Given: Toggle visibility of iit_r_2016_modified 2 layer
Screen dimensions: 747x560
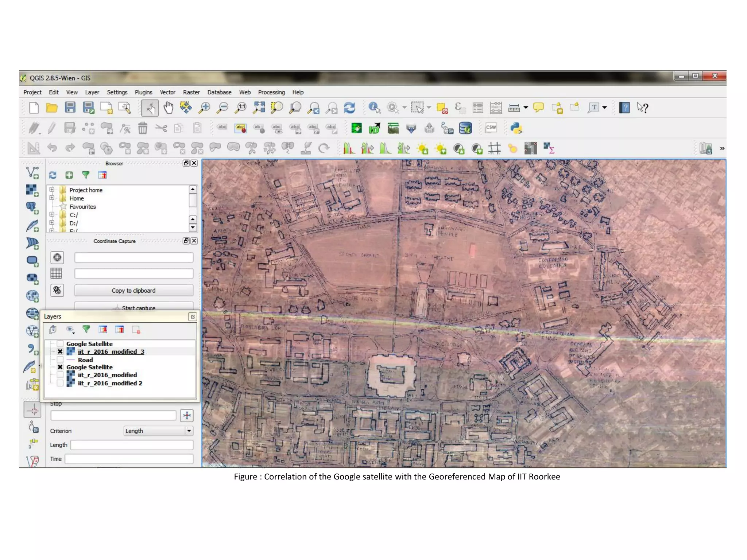Looking at the screenshot, I should click(60, 383).
